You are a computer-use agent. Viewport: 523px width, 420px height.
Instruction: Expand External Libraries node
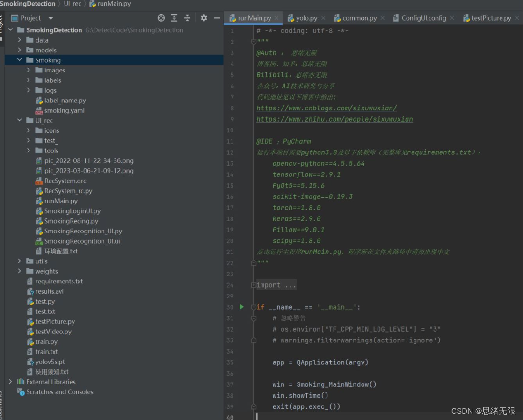10,382
